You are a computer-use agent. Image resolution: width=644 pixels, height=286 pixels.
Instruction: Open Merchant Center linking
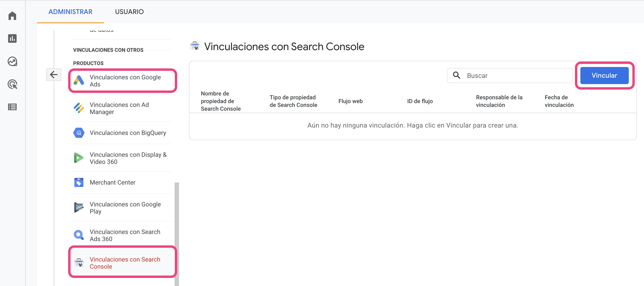(121, 182)
